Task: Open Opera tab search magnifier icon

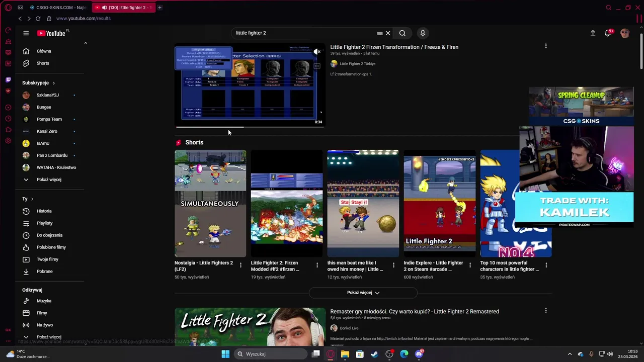Action: click(x=608, y=8)
